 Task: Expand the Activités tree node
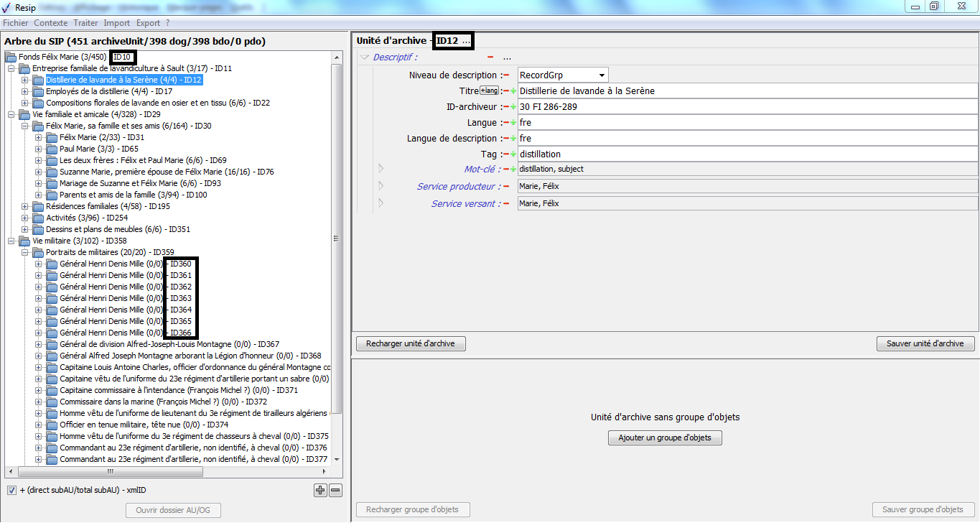pyautogui.click(x=25, y=218)
